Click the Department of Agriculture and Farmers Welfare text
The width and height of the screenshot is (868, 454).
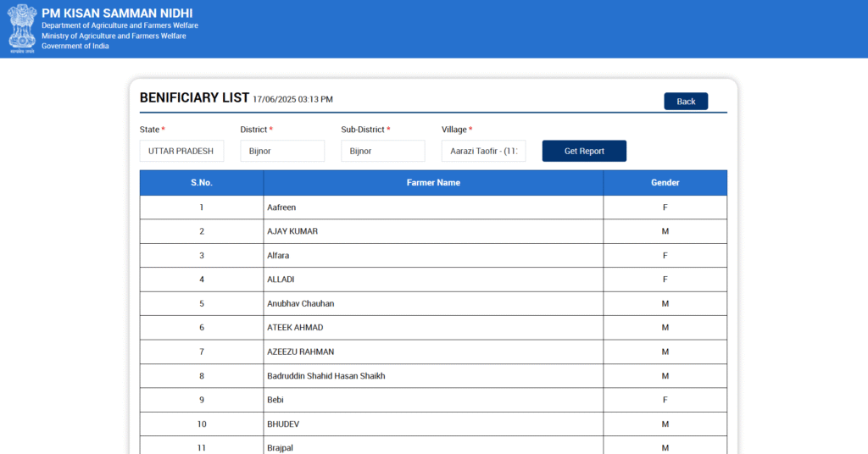coord(120,25)
